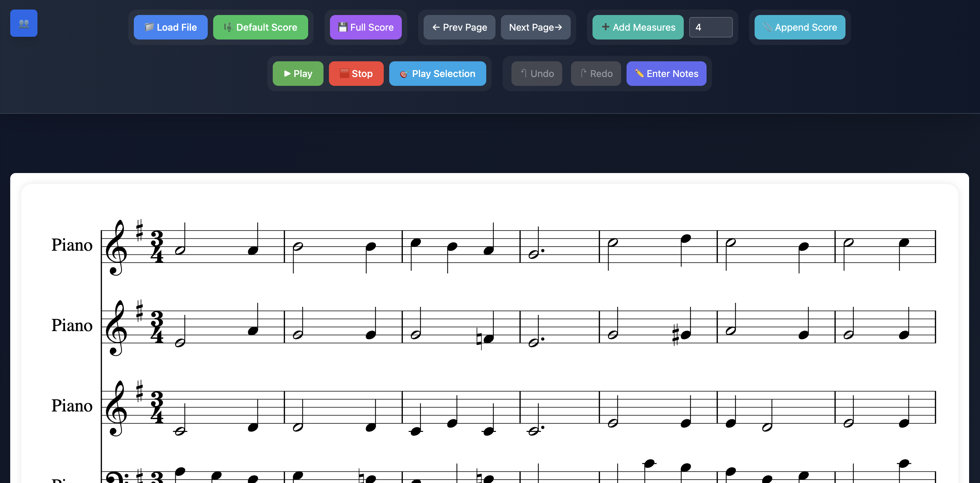The width and height of the screenshot is (980, 483).
Task: Go to the next page
Action: point(535,27)
